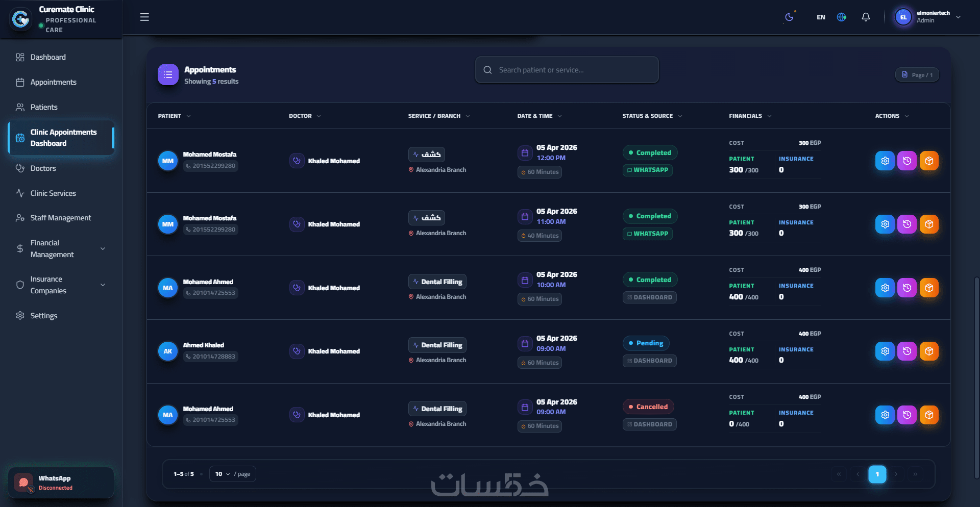Go to next page of results
The width and height of the screenshot is (980, 507).
[896, 474]
